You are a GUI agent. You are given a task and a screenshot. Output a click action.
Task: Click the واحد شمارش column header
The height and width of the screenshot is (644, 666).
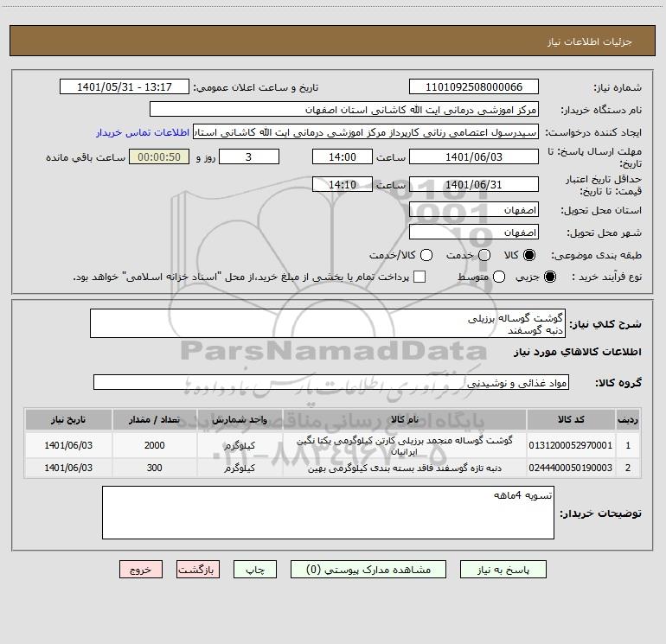(240, 419)
